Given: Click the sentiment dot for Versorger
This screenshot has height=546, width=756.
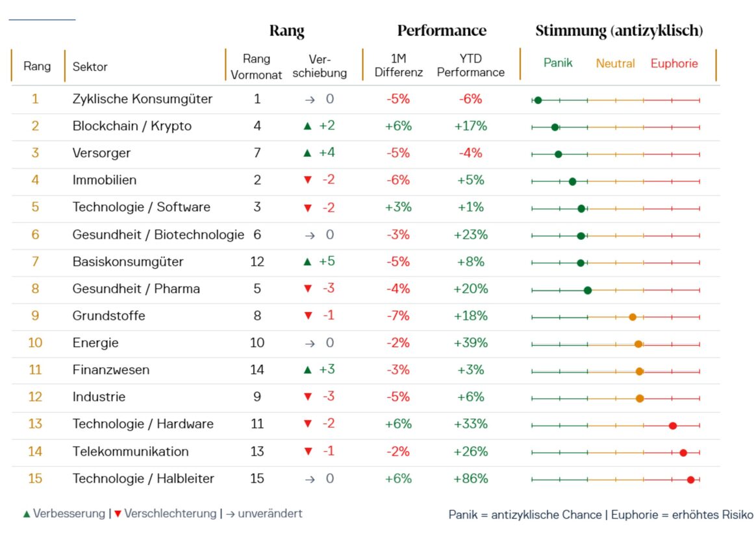Looking at the screenshot, I should click(559, 154).
